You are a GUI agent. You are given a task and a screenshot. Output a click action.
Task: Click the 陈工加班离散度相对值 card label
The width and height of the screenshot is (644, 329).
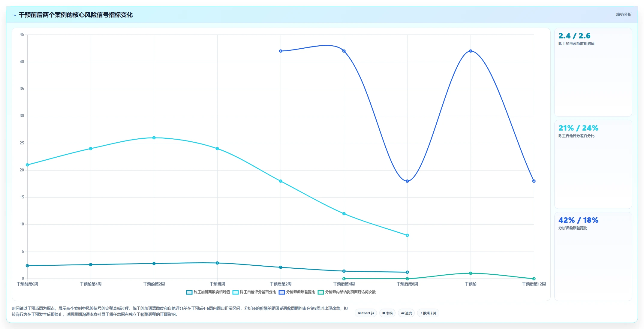[576, 44]
